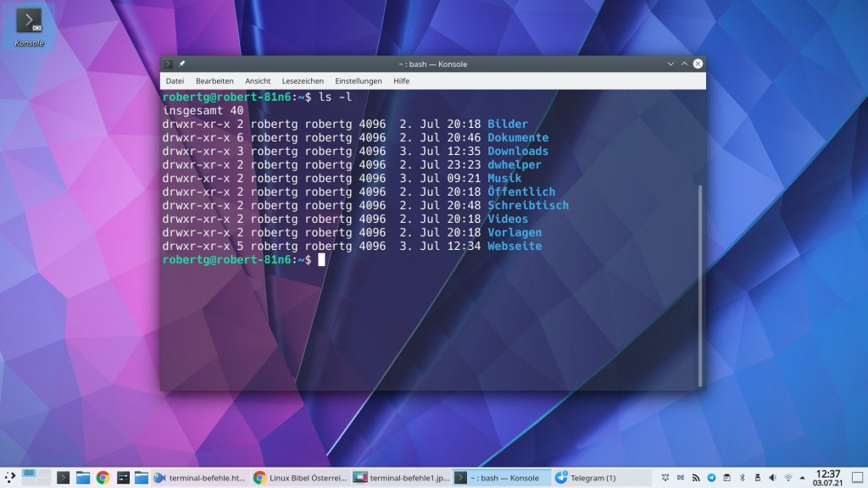The width and height of the screenshot is (868, 488).
Task: Click the terminal cursor at the bottom prompt
Action: (321, 259)
